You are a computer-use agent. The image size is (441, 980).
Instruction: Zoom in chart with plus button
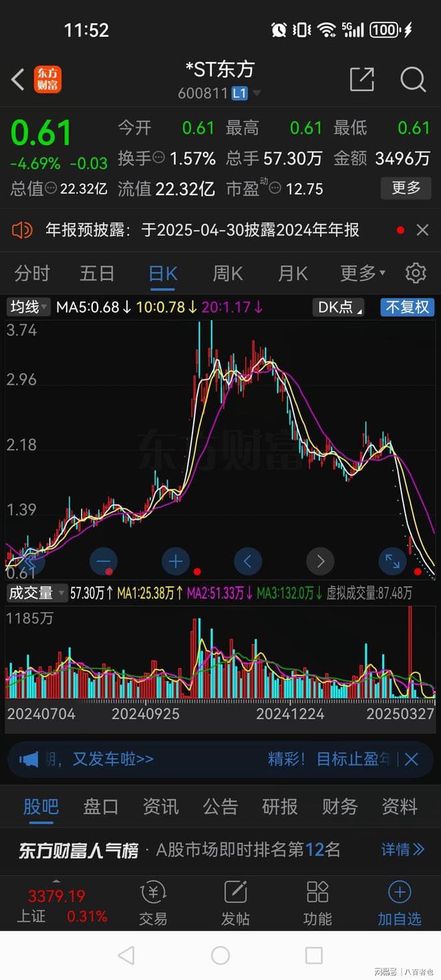click(x=175, y=561)
